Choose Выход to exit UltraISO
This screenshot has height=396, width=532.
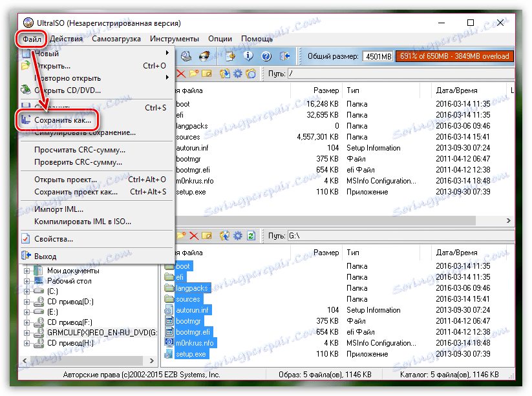pos(96,256)
